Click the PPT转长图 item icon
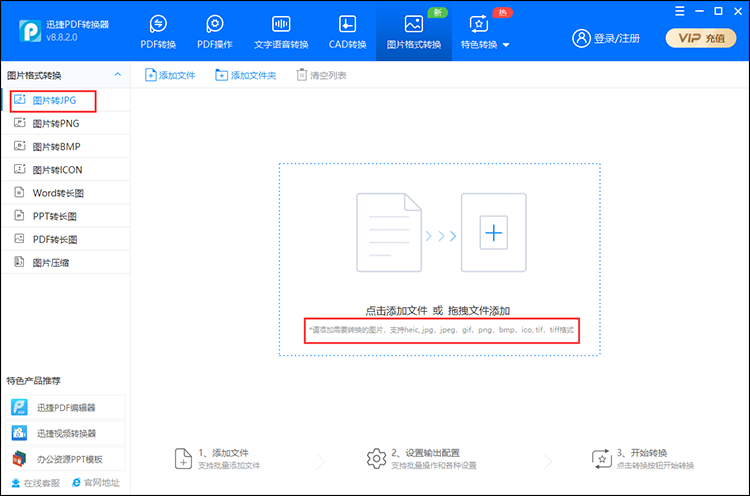 [x=19, y=215]
